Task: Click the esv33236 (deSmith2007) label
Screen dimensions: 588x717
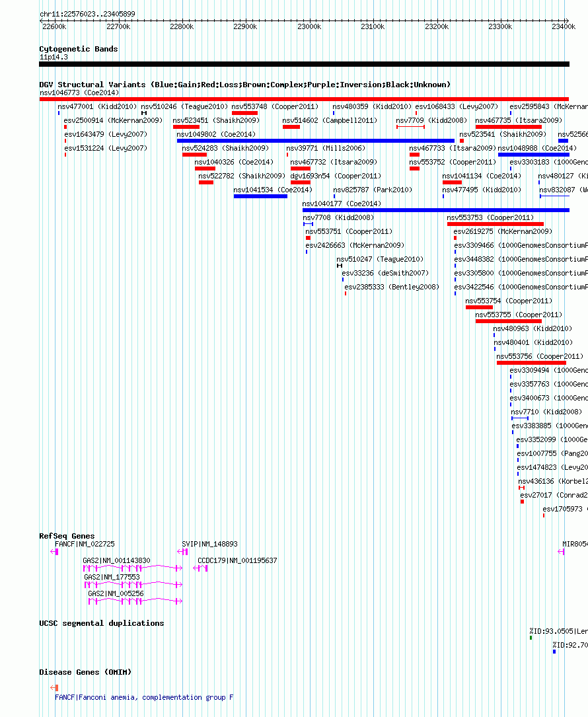Action: (x=385, y=273)
